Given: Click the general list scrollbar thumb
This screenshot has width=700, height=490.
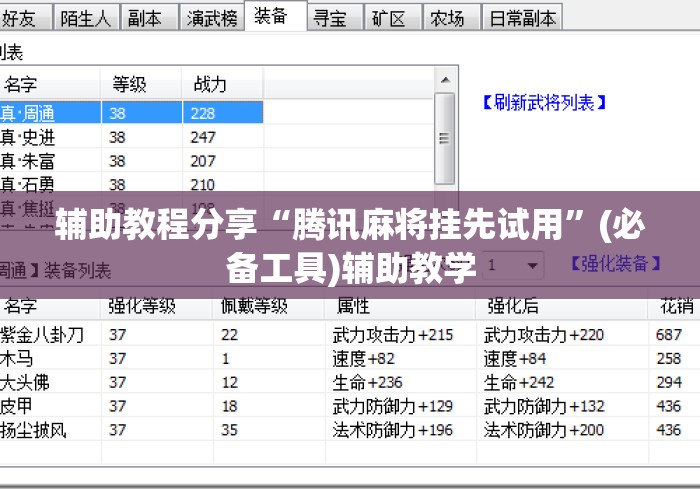Looking at the screenshot, I should pyautogui.click(x=445, y=138).
